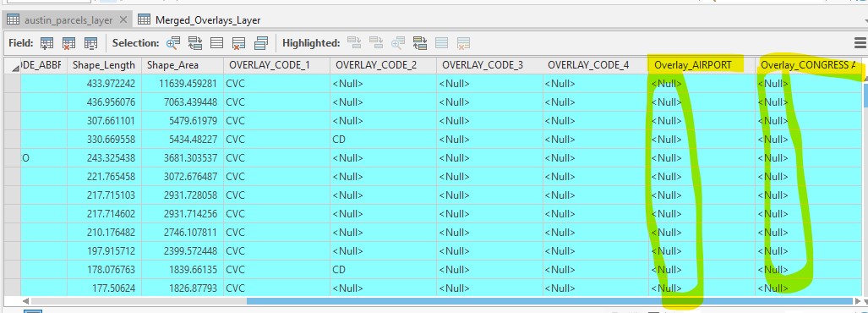This screenshot has height=313, width=868.
Task: Click CVC in the 11639.459281 row
Action: click(x=235, y=84)
